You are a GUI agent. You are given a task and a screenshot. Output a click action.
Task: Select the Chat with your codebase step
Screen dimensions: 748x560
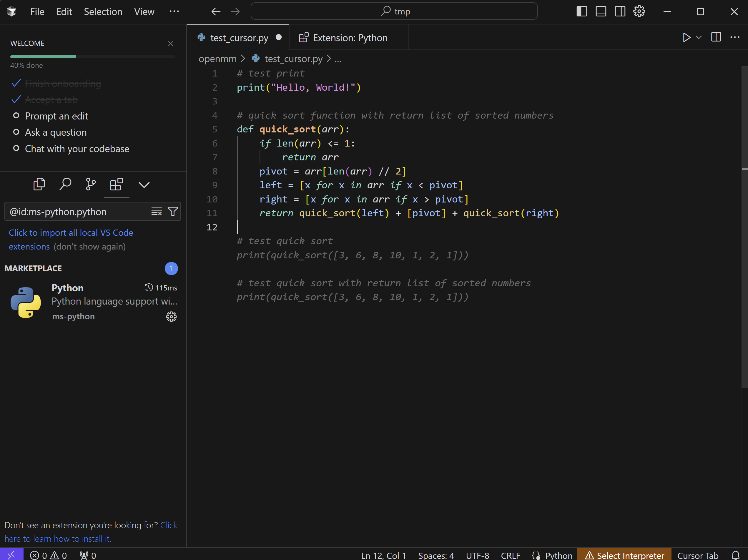point(71,149)
